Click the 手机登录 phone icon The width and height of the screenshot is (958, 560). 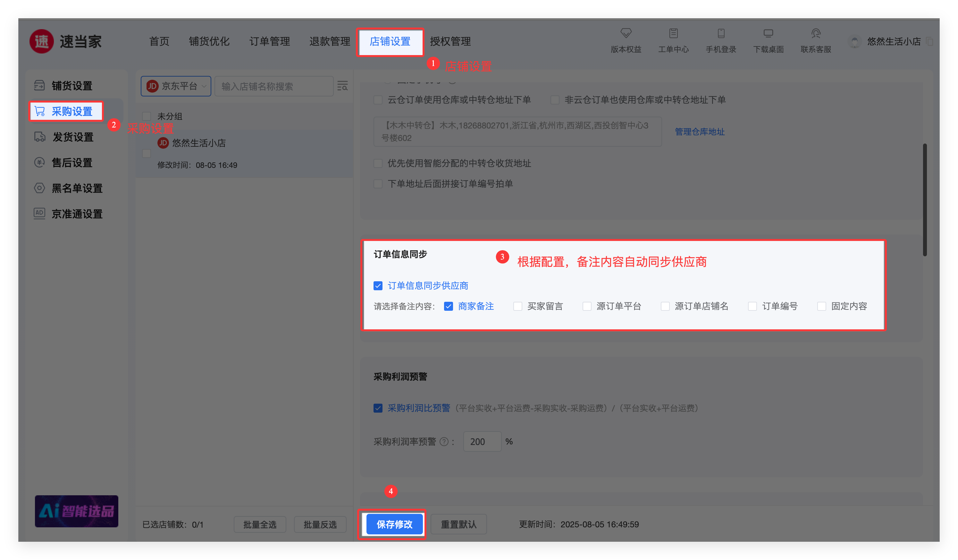tap(721, 33)
